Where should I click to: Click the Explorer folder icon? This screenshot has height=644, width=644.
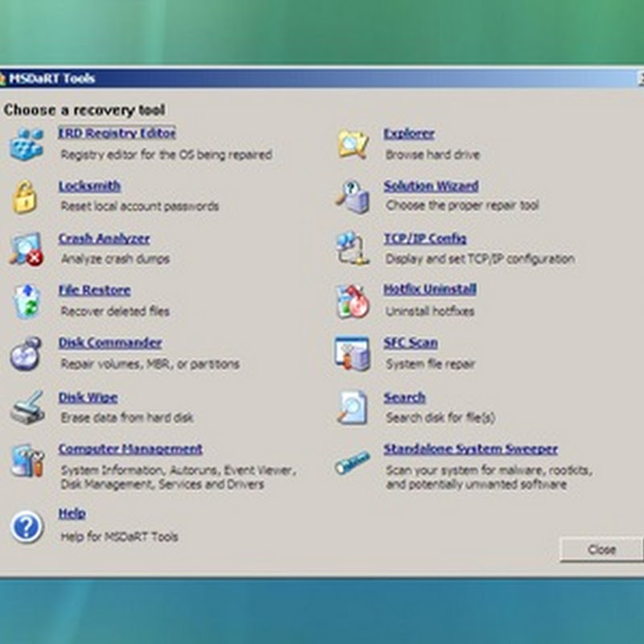click(353, 144)
